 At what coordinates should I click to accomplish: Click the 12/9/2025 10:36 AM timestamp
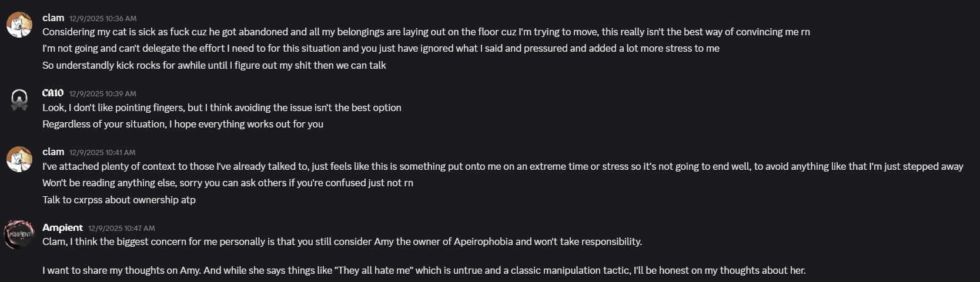pyautogui.click(x=103, y=18)
